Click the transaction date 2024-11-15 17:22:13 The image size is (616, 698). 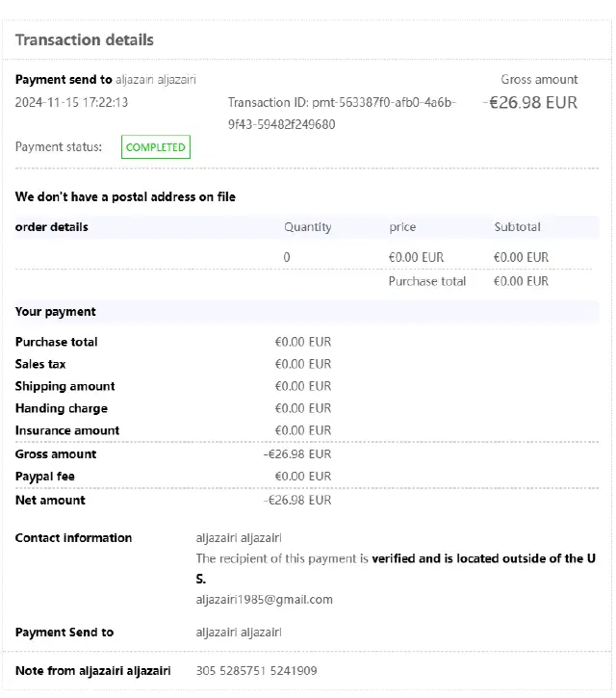[71, 102]
